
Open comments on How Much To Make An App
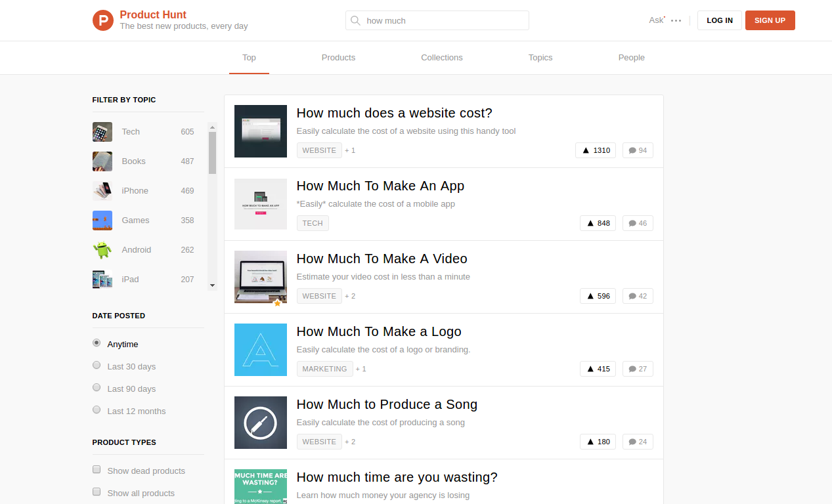pos(638,223)
